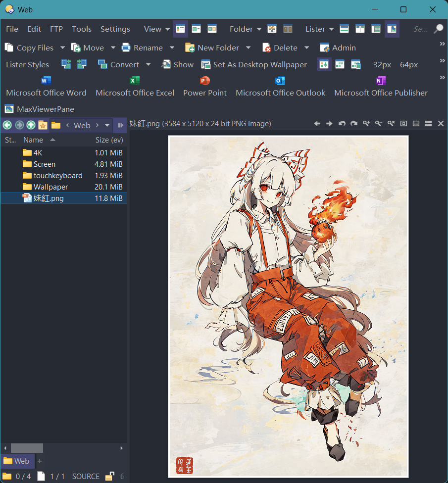The image size is (448, 483).
Task: Click the thumbnails grid icon next to Folder
Action: tap(272, 29)
